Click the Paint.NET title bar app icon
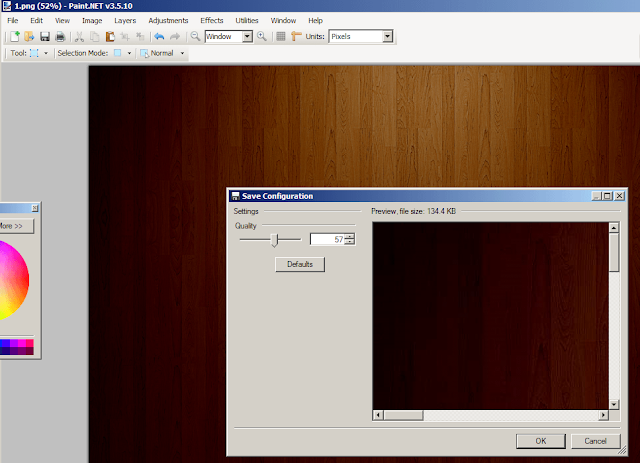The height and width of the screenshot is (463, 640). [x=7, y=6]
